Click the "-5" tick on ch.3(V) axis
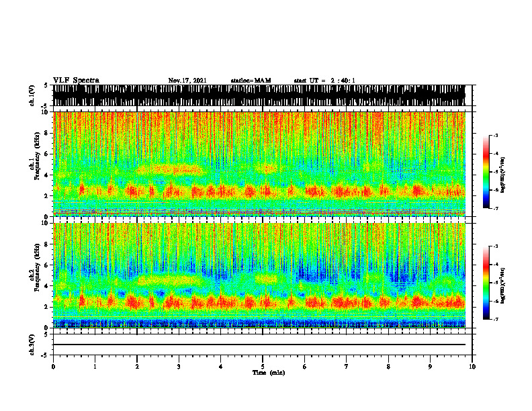Viewport: 532px width, 411px height. coord(45,355)
